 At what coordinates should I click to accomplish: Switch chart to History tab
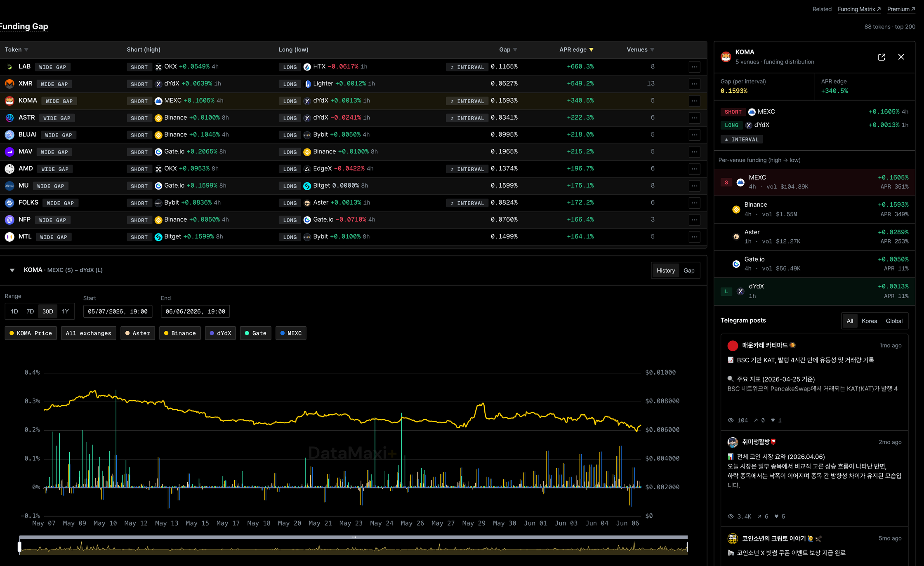click(x=666, y=271)
